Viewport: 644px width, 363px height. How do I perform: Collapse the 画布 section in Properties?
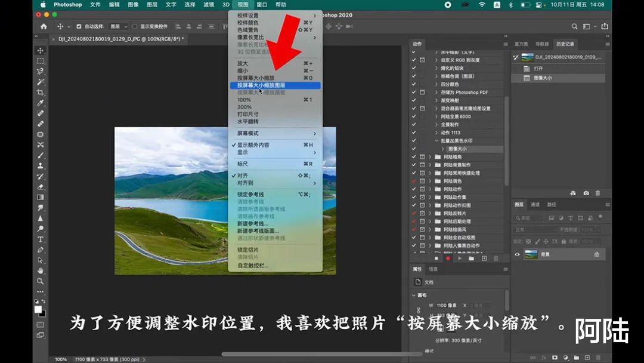tap(414, 295)
